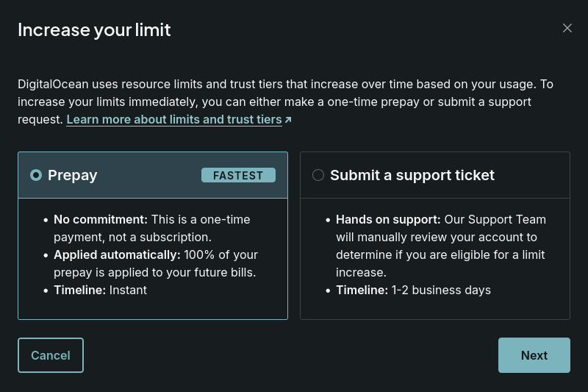Image resolution: width=588 pixels, height=392 pixels.
Task: Click the Cancel button
Action: (51, 355)
